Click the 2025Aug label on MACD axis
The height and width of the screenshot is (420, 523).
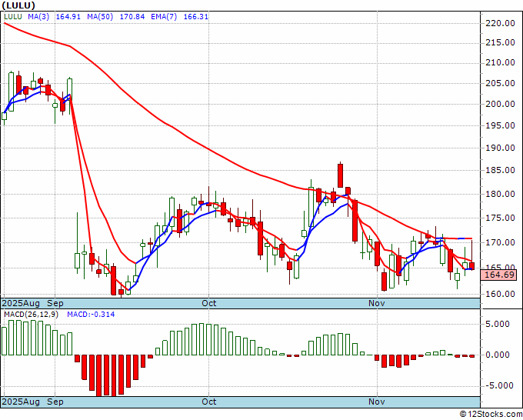coord(21,402)
